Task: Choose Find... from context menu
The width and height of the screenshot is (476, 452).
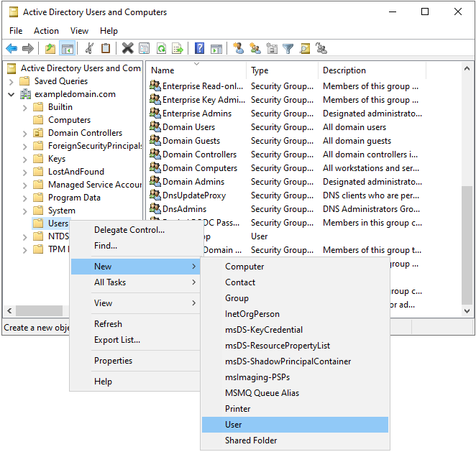Action: tap(135, 246)
